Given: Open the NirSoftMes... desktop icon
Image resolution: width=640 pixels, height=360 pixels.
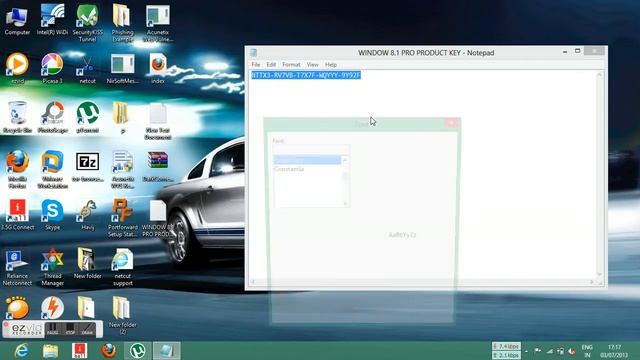Looking at the screenshot, I should point(122,69).
